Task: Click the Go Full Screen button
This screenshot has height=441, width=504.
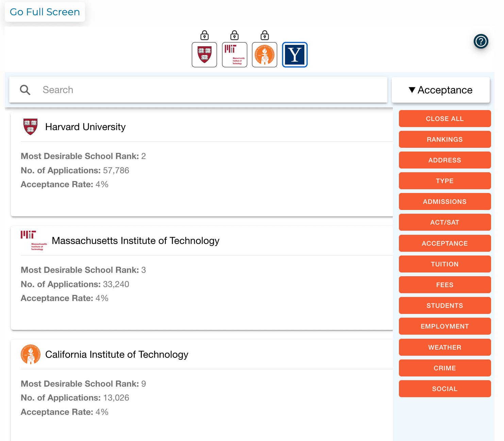Action: [45, 12]
